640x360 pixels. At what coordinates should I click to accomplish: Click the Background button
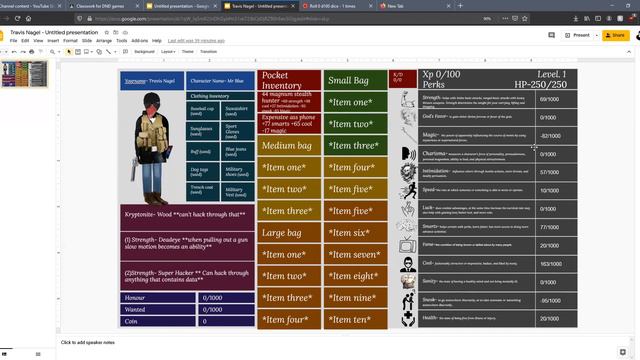click(144, 52)
